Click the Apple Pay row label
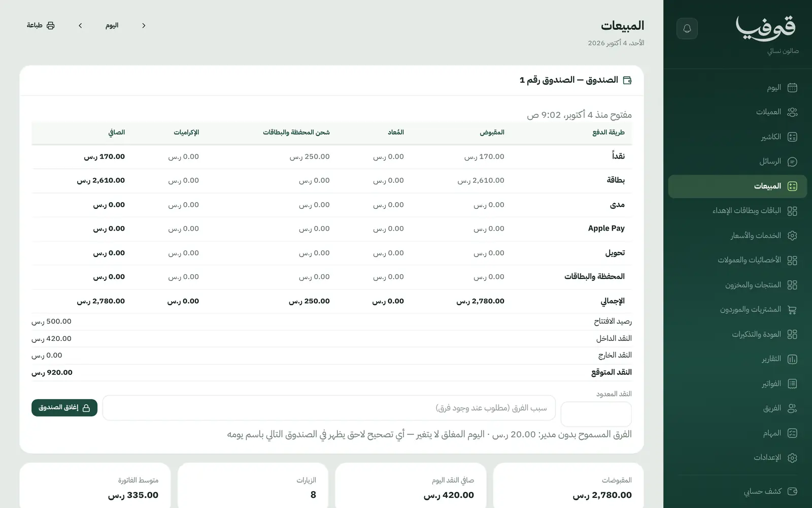The height and width of the screenshot is (508, 812). 606,229
